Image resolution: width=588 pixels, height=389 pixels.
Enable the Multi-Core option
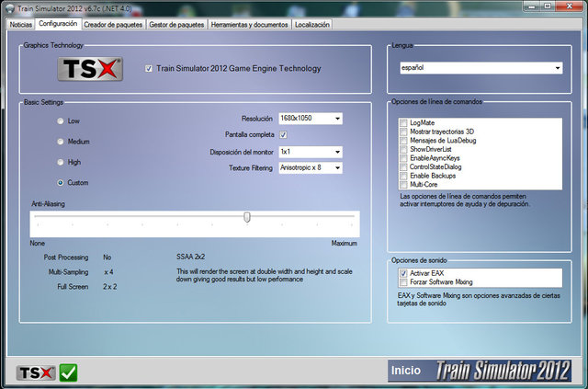403,185
